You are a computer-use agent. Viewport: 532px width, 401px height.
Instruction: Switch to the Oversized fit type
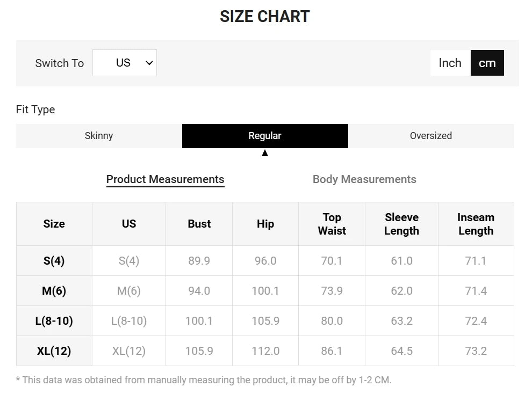click(431, 136)
